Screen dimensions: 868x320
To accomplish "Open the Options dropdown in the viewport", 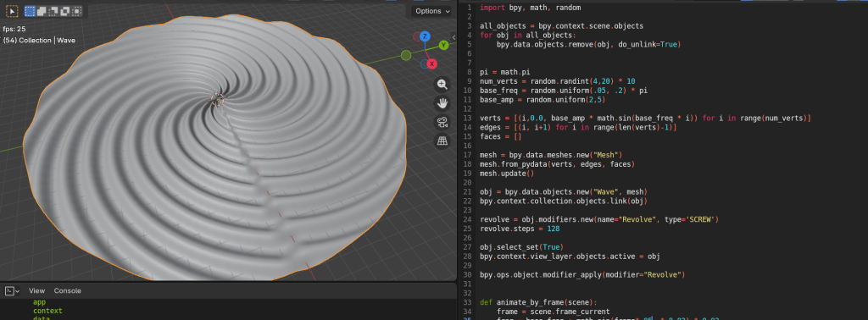I will (431, 11).
